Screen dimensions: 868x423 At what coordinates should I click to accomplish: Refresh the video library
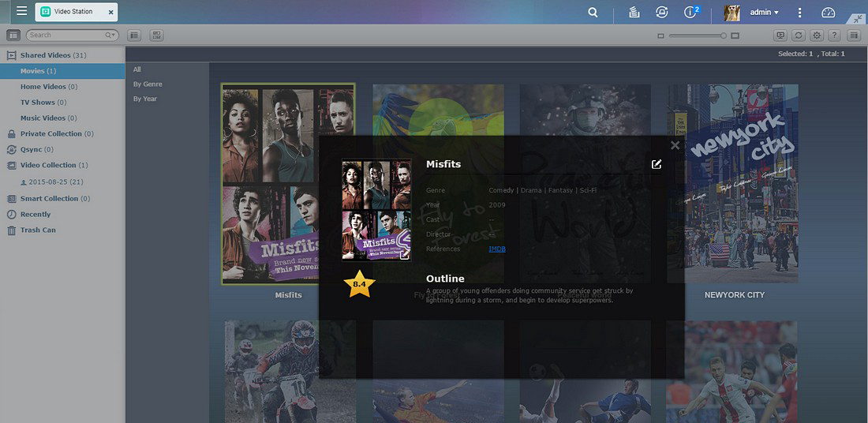pos(799,35)
